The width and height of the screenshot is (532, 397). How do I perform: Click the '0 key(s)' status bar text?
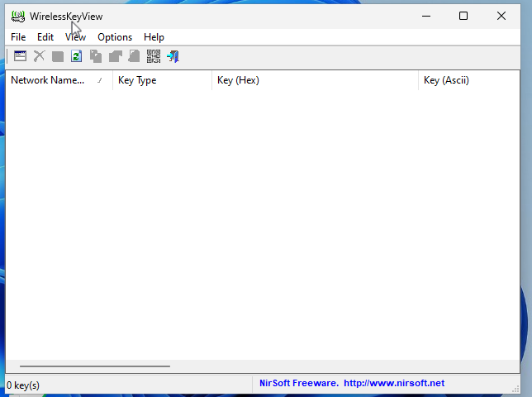pos(23,385)
